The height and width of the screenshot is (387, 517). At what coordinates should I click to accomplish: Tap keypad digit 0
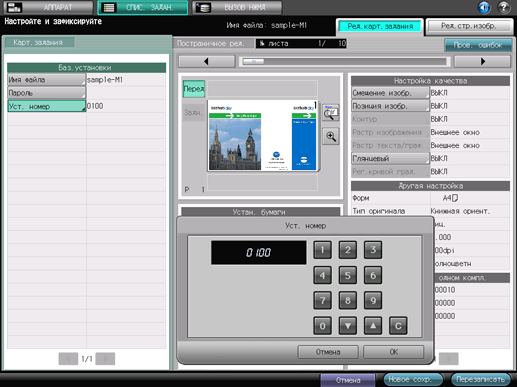pyautogui.click(x=322, y=326)
